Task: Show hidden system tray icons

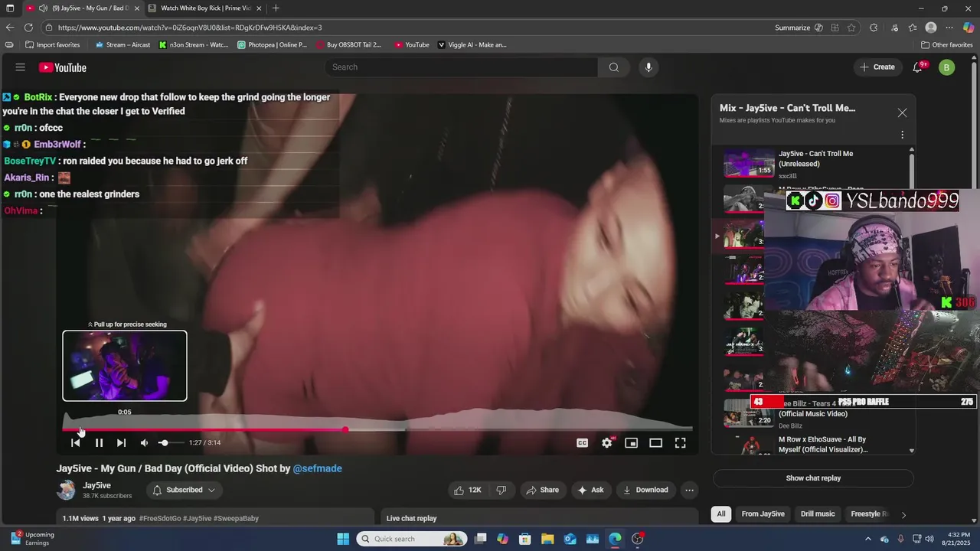Action: coord(867,539)
